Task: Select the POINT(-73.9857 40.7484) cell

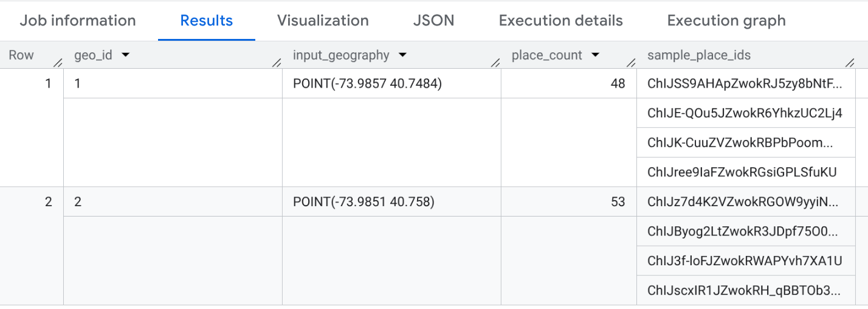Action: 367,84
